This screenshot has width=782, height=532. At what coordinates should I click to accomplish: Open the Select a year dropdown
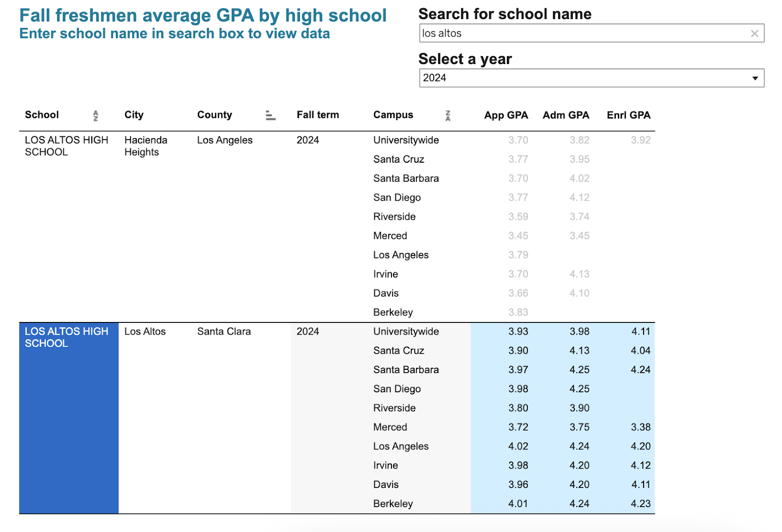591,78
